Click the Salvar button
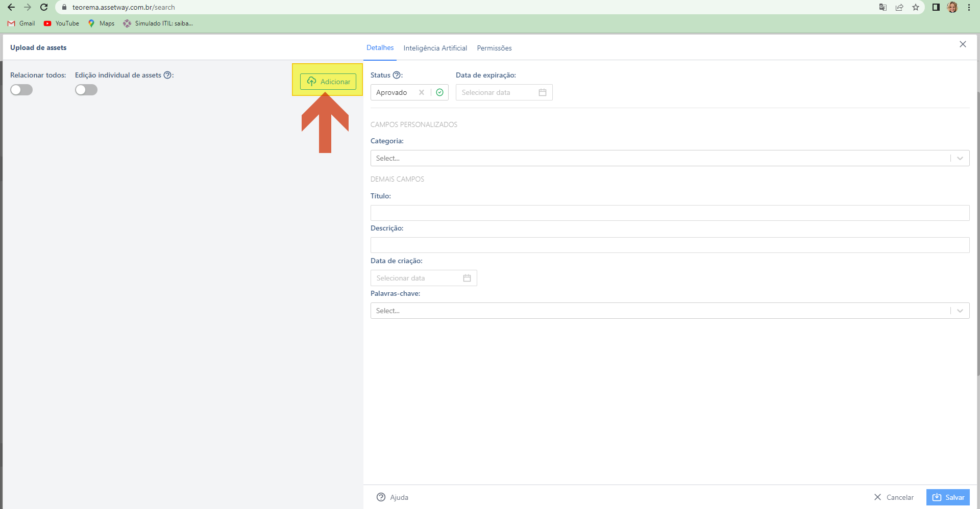The image size is (980, 509). pyautogui.click(x=948, y=497)
